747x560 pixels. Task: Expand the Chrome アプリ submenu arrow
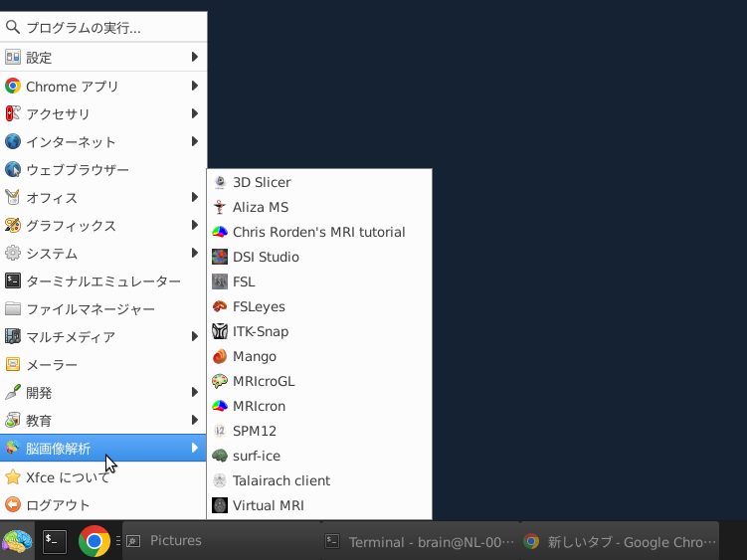[194, 86]
